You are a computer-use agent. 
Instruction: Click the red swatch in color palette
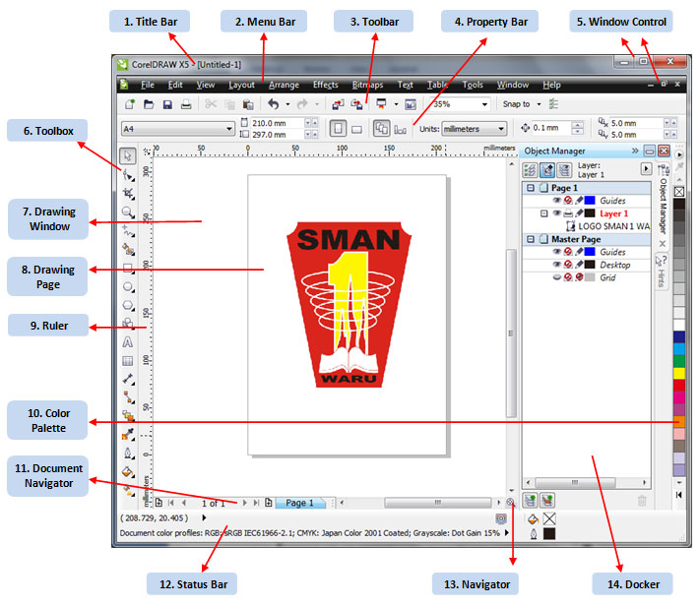[679, 386]
